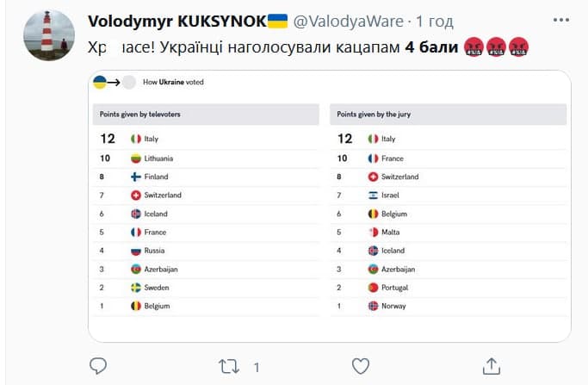Click Italy flag in televoters list
The image size is (588, 385).
click(136, 139)
